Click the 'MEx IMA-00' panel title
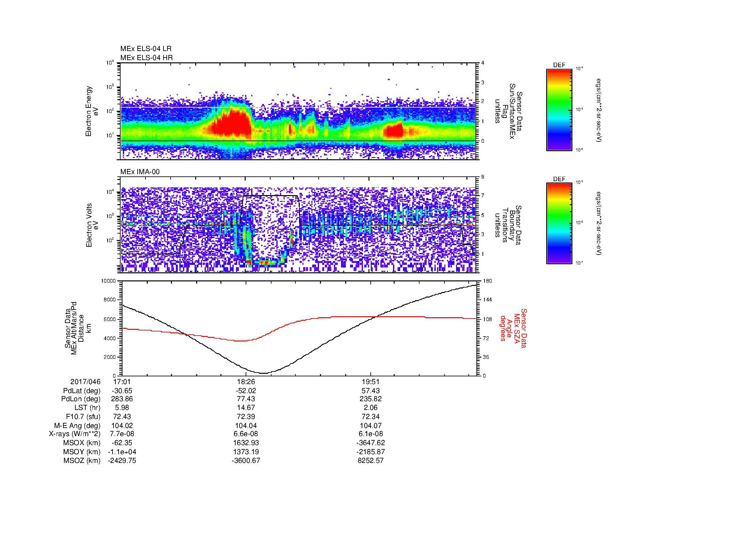Screen dimensions: 756x534 pos(140,172)
